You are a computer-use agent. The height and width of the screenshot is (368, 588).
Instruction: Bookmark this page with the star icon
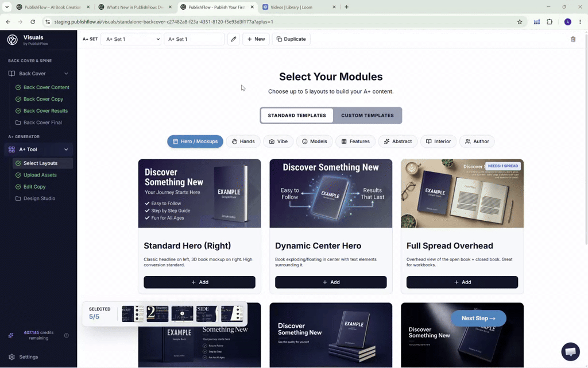[520, 22]
